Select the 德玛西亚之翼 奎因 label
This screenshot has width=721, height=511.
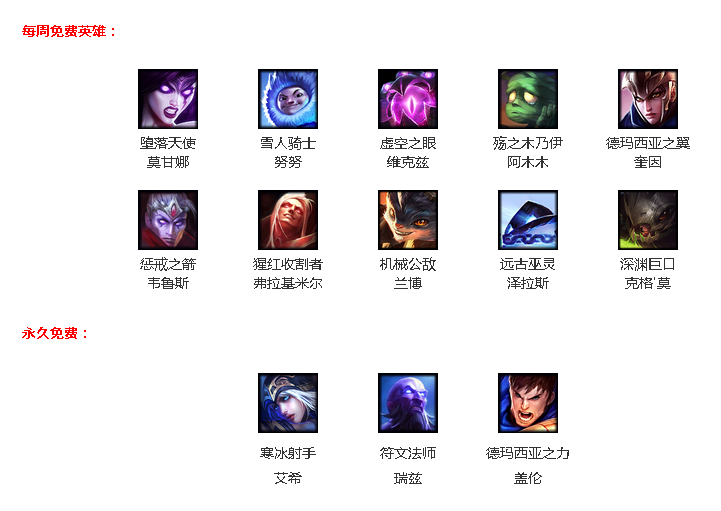648,153
